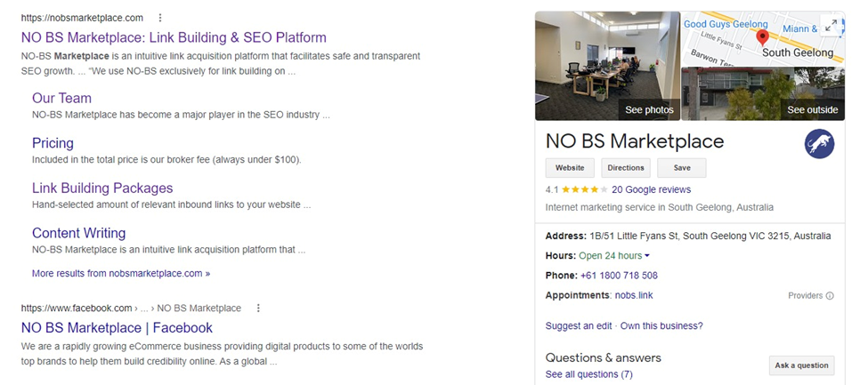
Task: Save the NO BS Marketplace business
Action: pyautogui.click(x=682, y=167)
